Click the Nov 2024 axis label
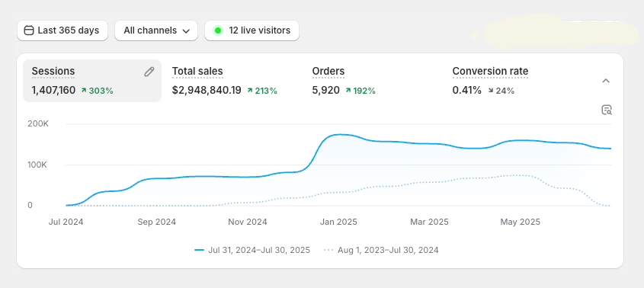644x288 pixels. (248, 222)
